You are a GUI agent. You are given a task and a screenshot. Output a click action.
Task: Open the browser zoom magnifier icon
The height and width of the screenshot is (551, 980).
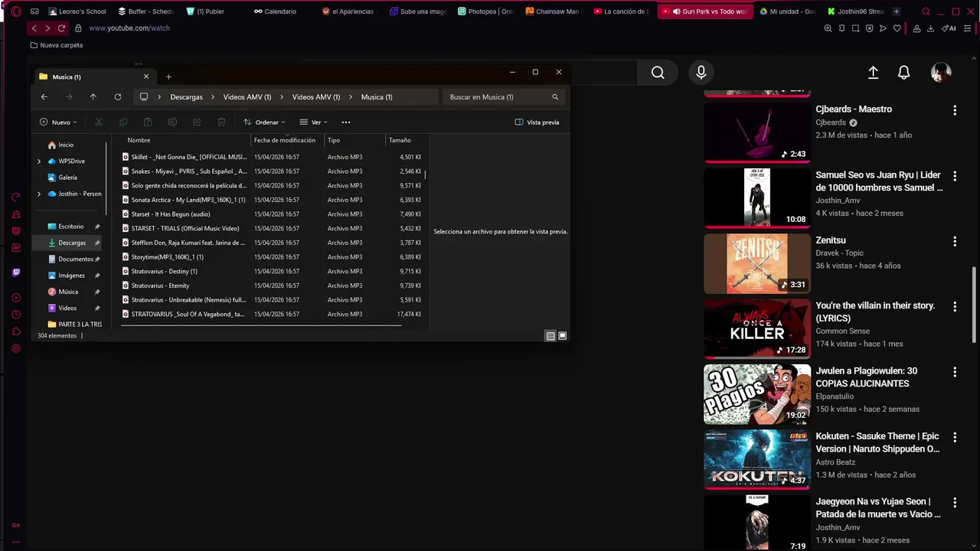point(828,28)
